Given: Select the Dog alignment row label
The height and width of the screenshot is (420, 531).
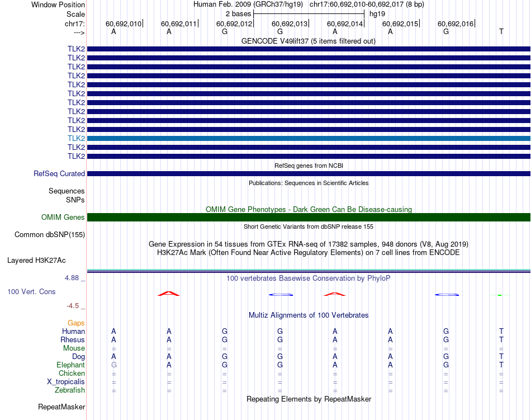Looking at the screenshot, I should [x=79, y=356].
